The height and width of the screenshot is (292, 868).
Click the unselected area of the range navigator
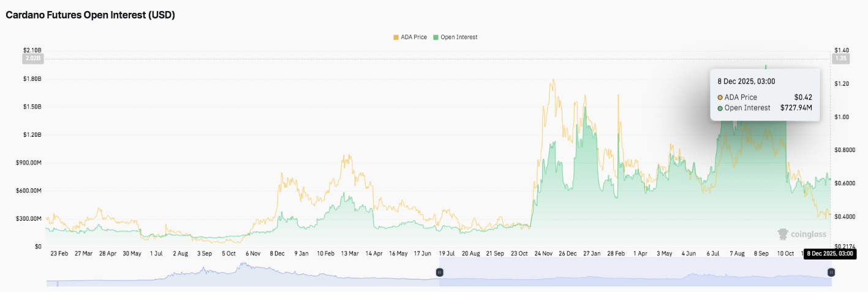pyautogui.click(x=245, y=273)
